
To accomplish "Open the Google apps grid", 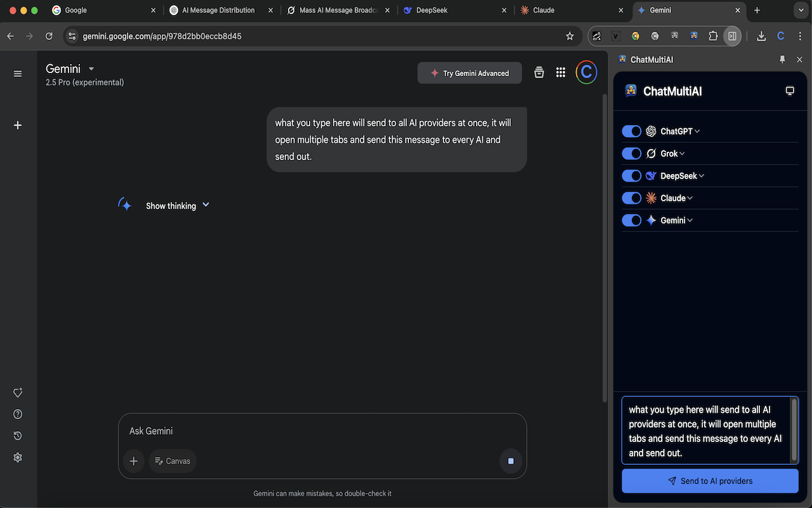I will [x=561, y=72].
